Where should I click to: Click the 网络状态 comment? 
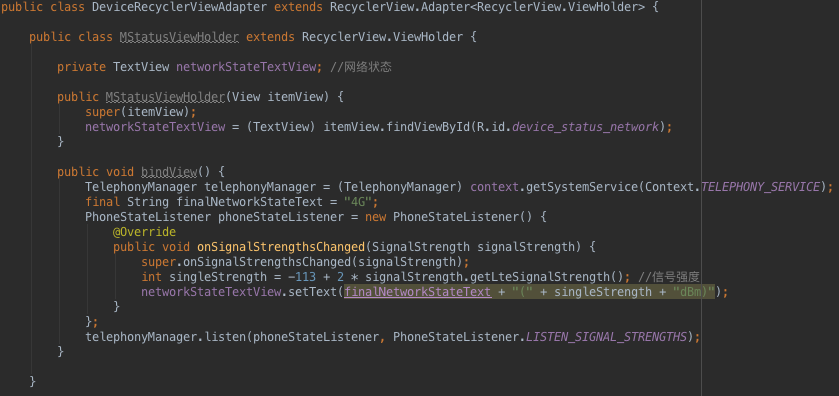361,67
